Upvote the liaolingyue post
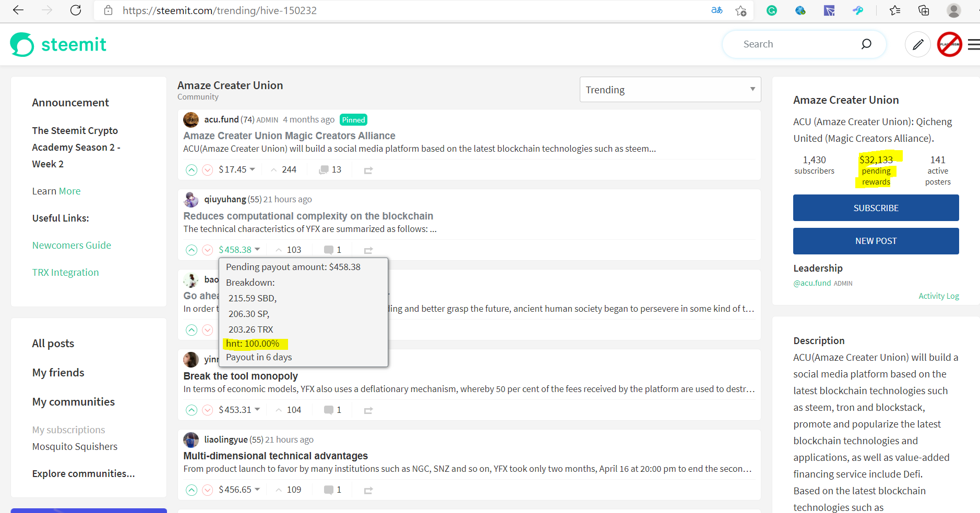The height and width of the screenshot is (513, 980). pyautogui.click(x=192, y=490)
